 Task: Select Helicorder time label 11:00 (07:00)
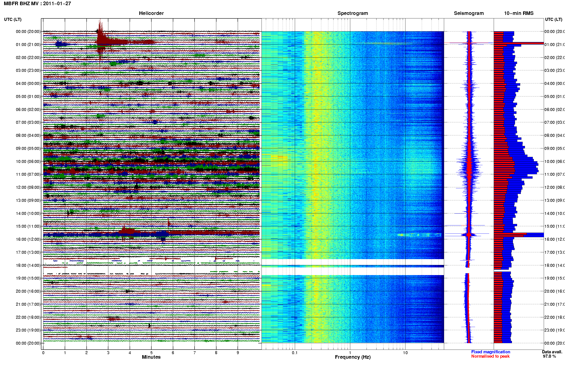(28, 174)
